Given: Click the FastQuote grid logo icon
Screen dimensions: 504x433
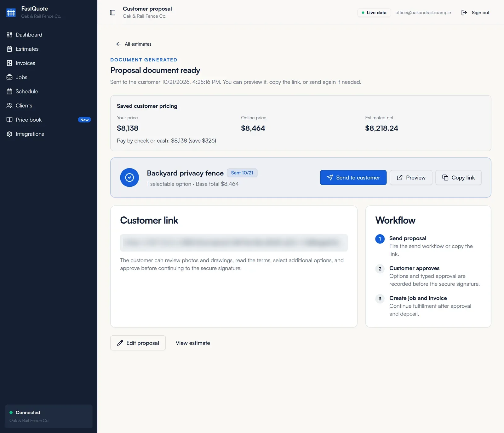Looking at the screenshot, I should [11, 12].
